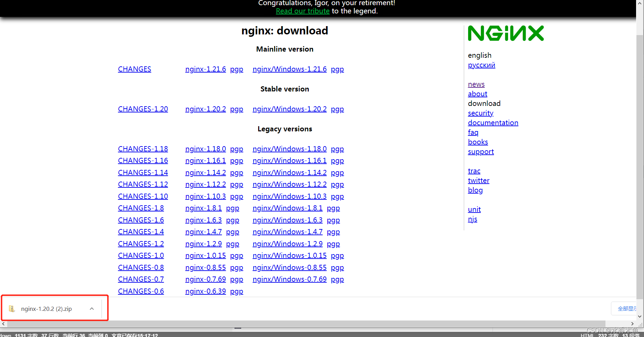Open the support page

pyautogui.click(x=481, y=152)
